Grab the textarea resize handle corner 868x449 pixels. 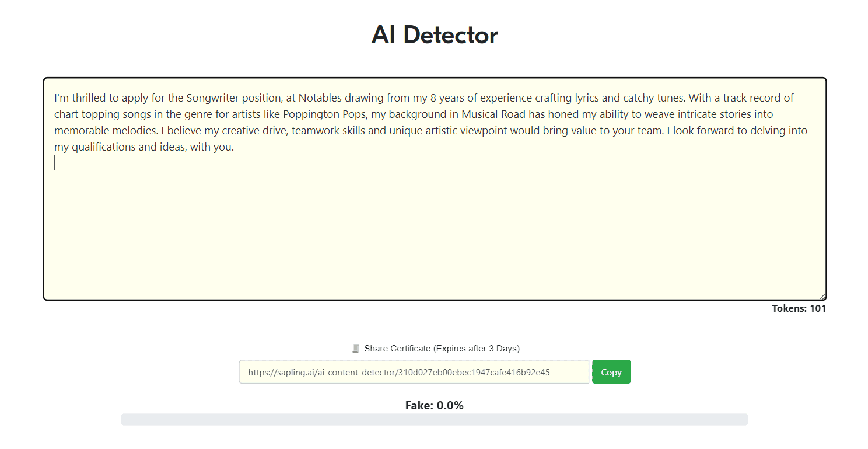point(822,297)
